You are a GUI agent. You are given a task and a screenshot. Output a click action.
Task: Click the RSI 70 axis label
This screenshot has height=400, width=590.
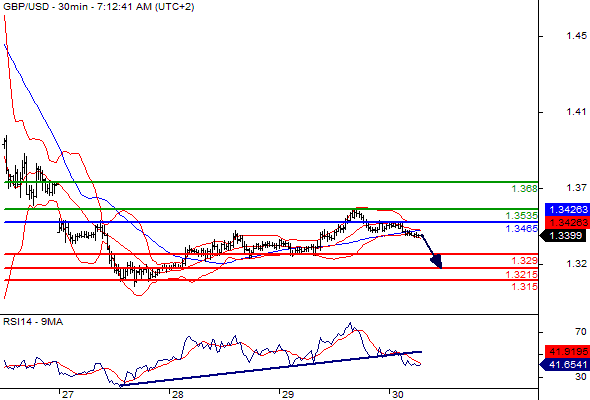581,332
